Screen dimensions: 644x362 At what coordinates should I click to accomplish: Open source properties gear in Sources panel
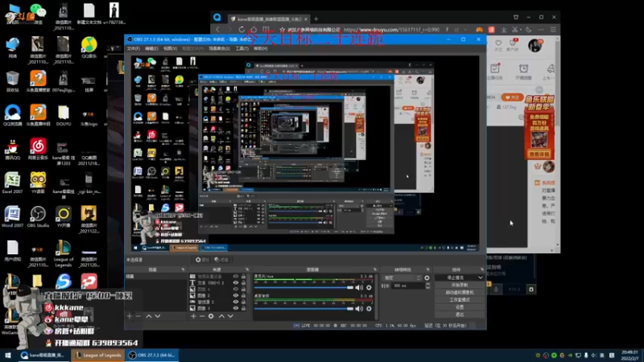[x=211, y=316]
